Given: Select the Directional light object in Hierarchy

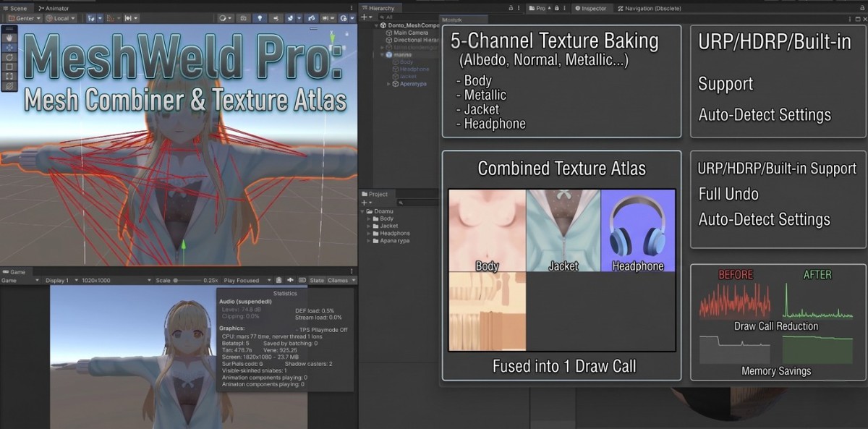Looking at the screenshot, I should click(x=412, y=40).
